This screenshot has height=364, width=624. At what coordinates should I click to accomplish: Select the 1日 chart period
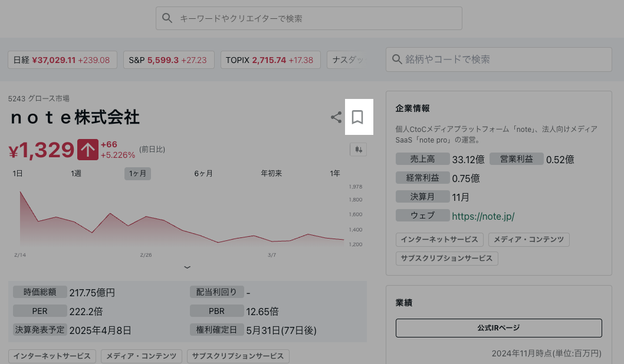18,173
